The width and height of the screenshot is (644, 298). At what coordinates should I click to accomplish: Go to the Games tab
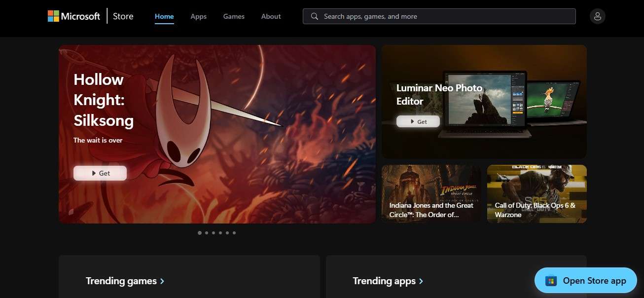[234, 16]
